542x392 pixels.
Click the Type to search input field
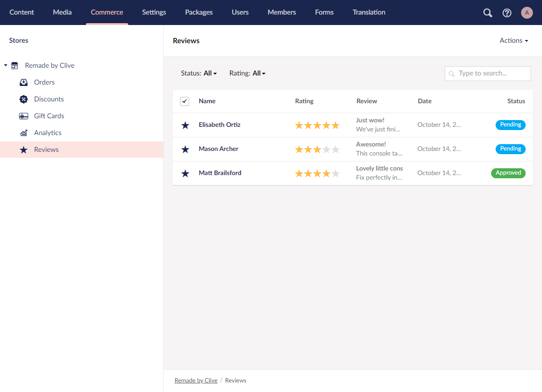[491, 73]
